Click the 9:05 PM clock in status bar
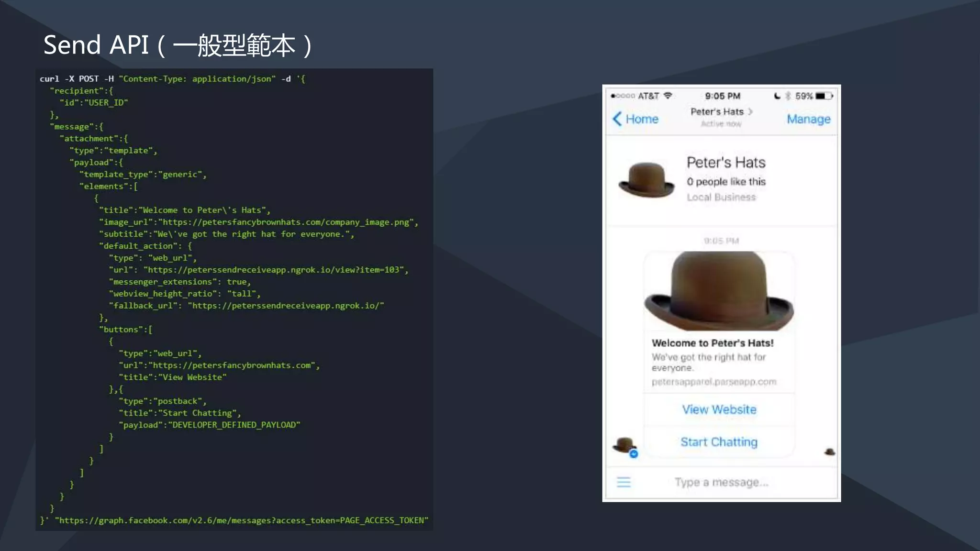The height and width of the screenshot is (551, 980). coord(723,96)
